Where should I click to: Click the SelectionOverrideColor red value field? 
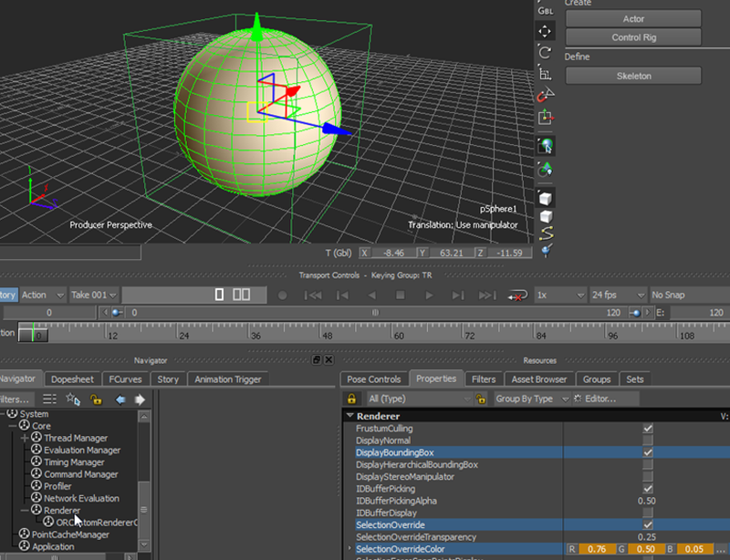596,549
